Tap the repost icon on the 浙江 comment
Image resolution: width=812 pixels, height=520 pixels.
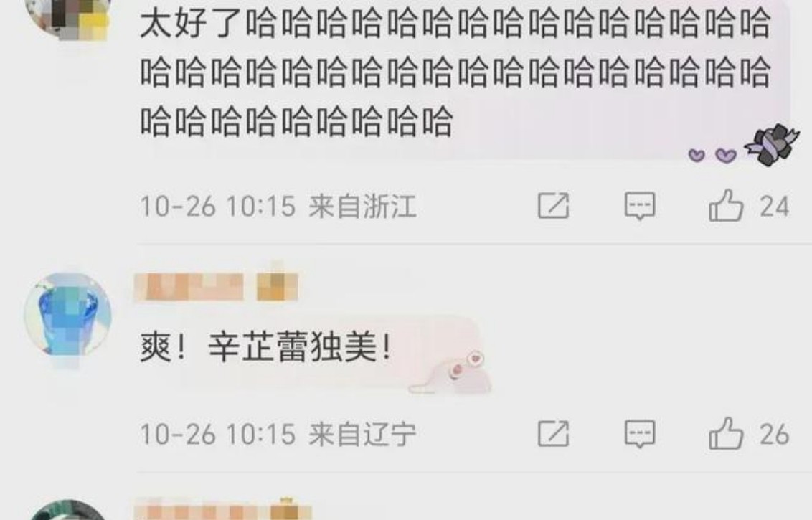(554, 206)
